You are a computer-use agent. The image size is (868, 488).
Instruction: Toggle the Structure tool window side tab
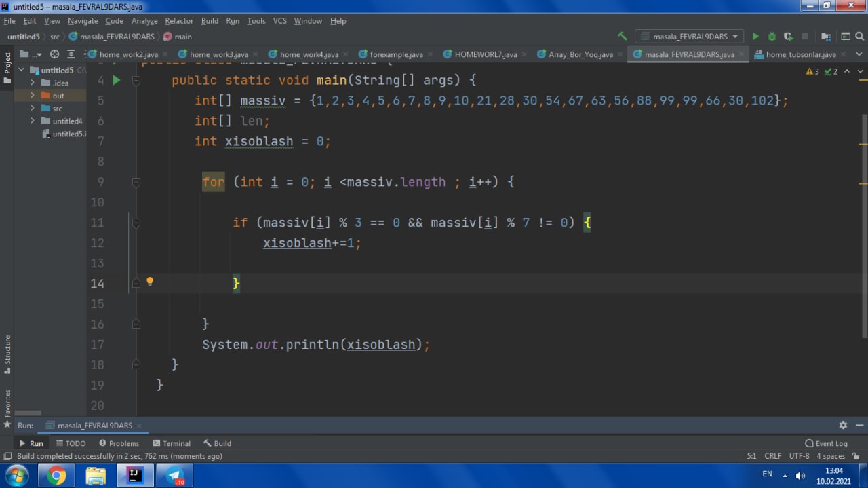[x=7, y=355]
